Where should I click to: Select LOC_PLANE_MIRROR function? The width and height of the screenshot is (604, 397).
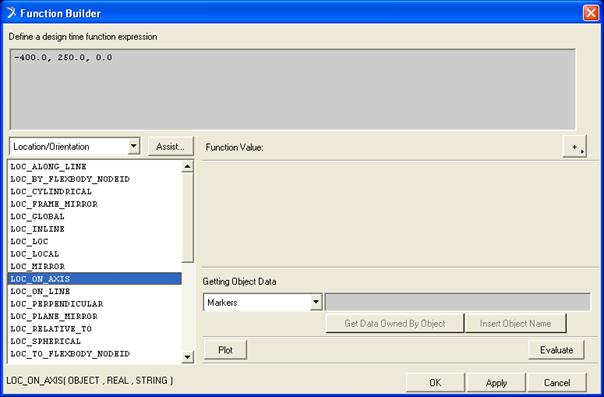(x=94, y=317)
